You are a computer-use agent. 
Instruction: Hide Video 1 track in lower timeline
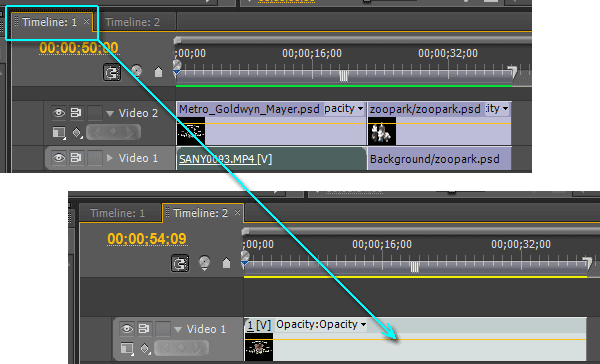pyautogui.click(x=127, y=328)
